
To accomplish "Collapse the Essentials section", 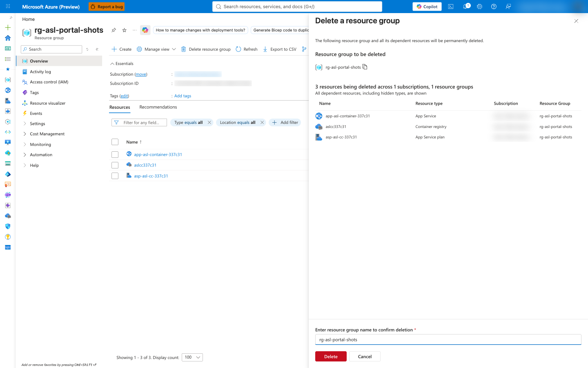I will coord(122,64).
